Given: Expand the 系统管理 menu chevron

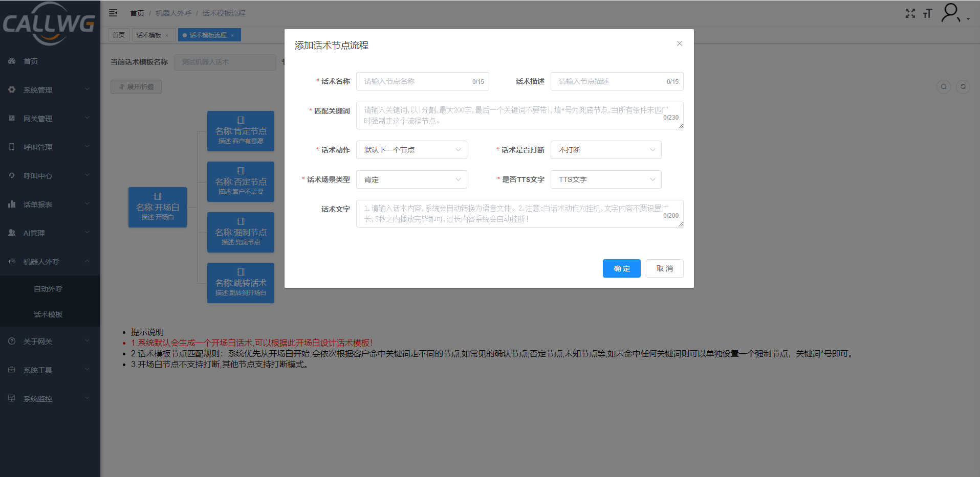Looking at the screenshot, I should [x=86, y=89].
